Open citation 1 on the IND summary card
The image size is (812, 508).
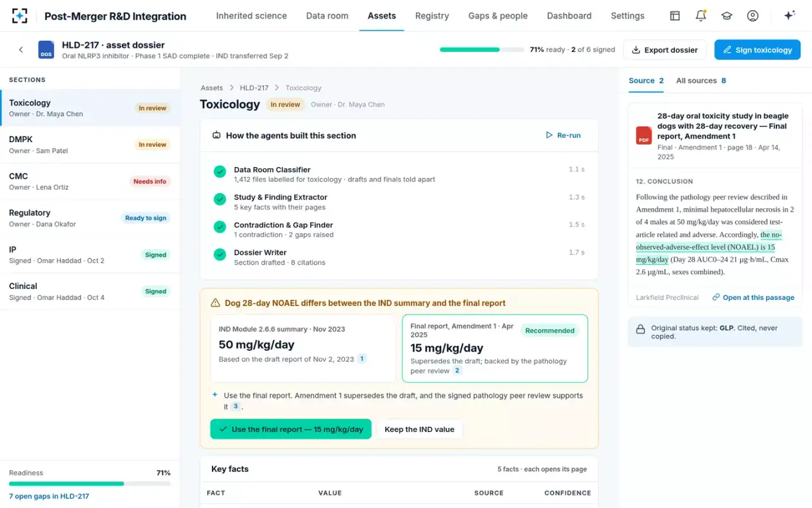click(362, 359)
